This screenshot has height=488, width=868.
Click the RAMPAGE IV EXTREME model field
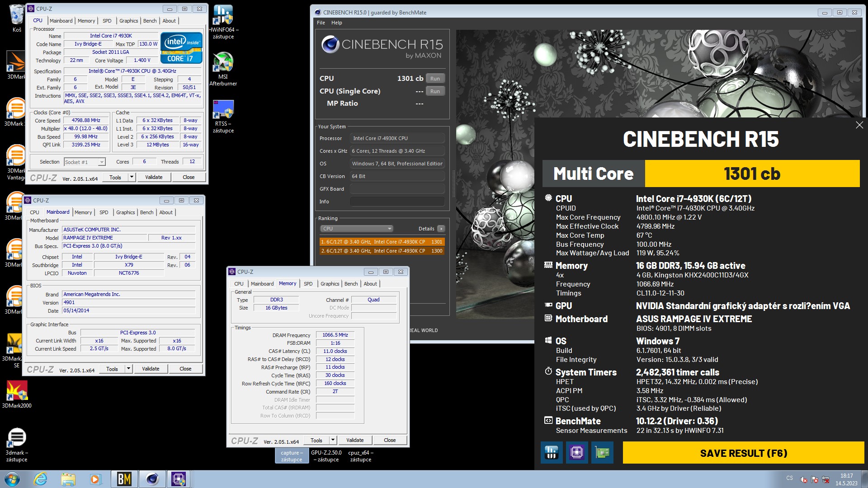(105, 238)
